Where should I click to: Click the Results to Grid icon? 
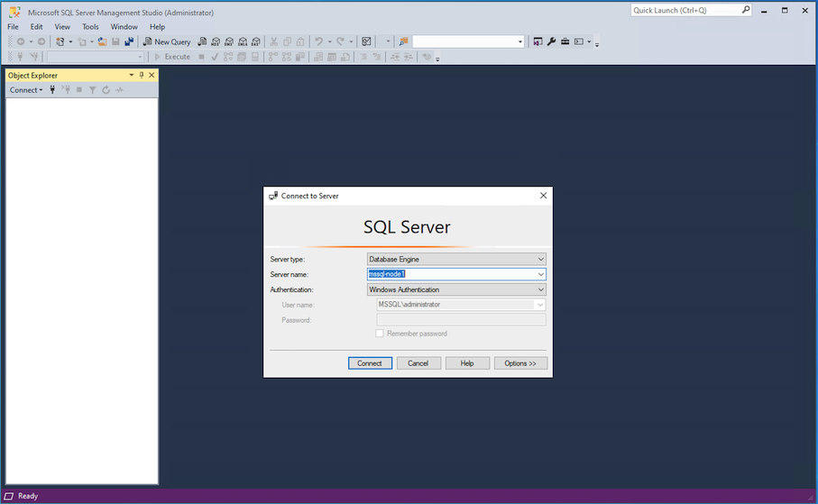[x=332, y=57]
